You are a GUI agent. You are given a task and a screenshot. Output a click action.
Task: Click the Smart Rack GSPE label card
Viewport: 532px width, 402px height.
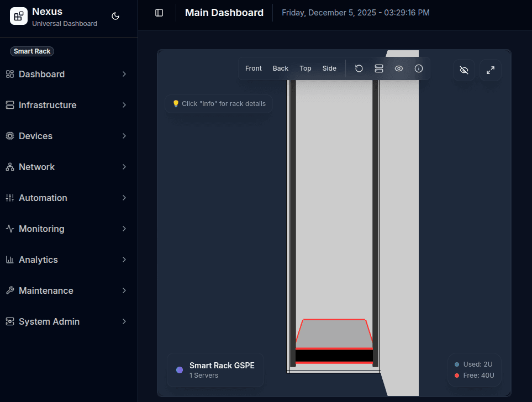pyautogui.click(x=215, y=369)
